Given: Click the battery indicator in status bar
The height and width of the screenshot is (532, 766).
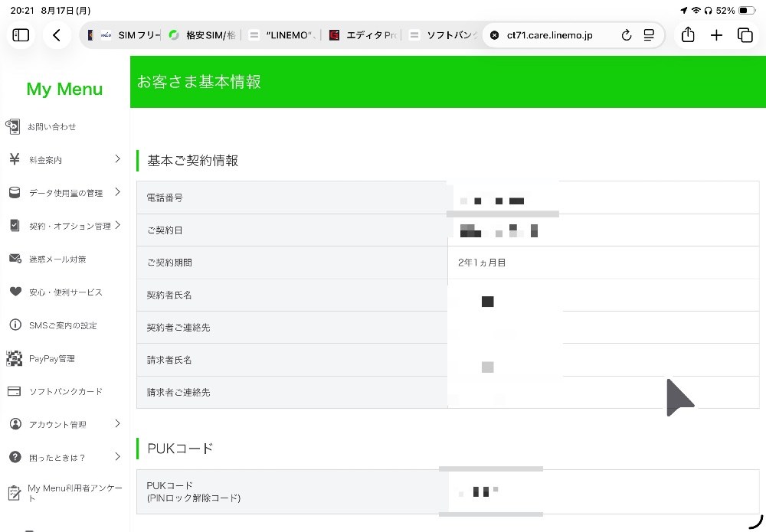Looking at the screenshot, I should pos(747,10).
